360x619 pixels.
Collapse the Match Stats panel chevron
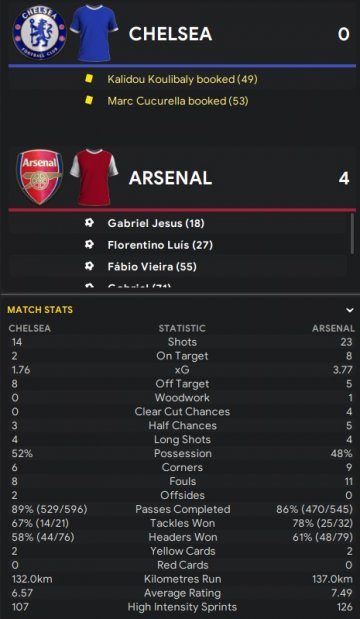point(349,310)
